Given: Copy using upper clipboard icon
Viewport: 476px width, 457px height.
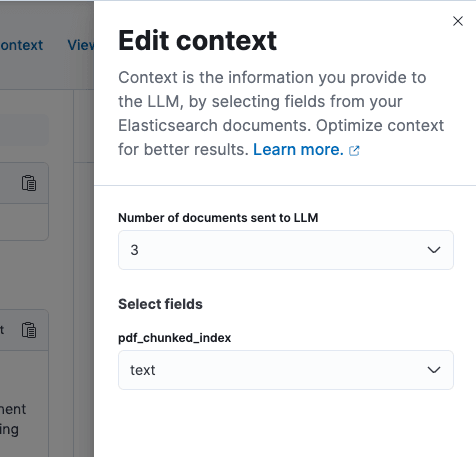Looking at the screenshot, I should click(29, 183).
